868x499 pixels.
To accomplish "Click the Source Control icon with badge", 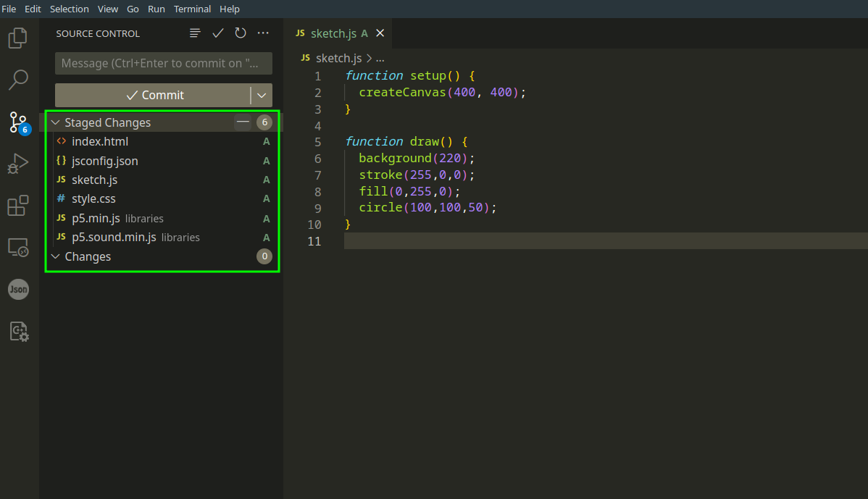I will [18, 122].
